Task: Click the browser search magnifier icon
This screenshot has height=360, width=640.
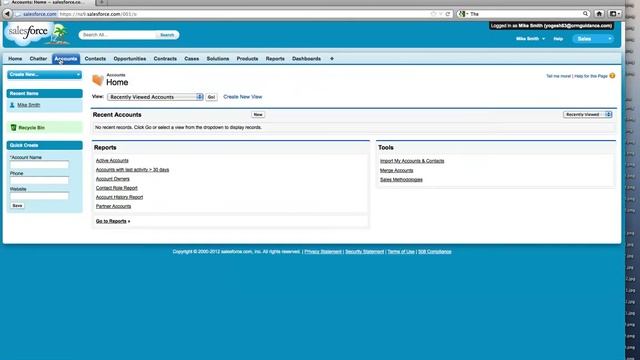Action: pos(585,14)
